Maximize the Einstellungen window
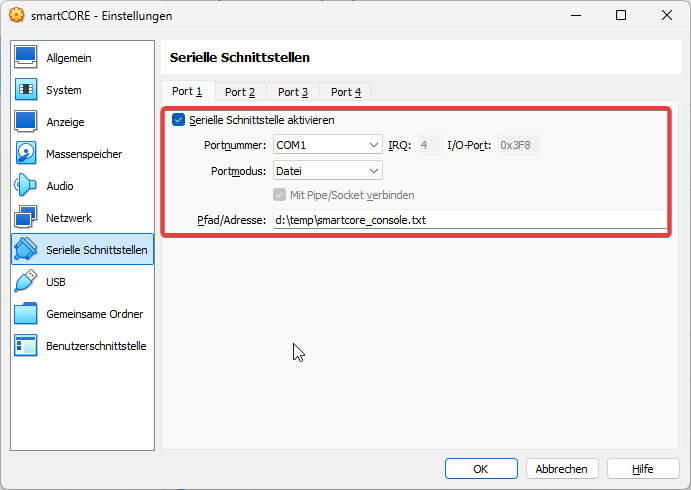 pos(621,15)
